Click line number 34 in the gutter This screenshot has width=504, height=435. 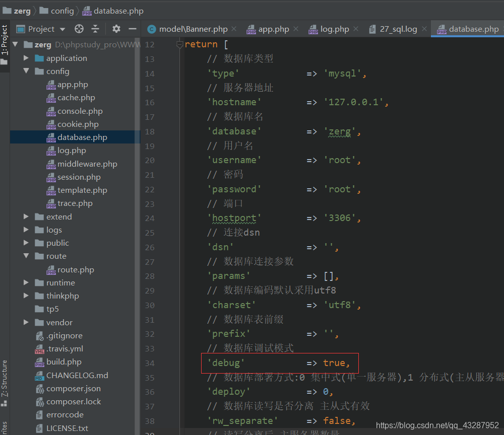pos(150,362)
